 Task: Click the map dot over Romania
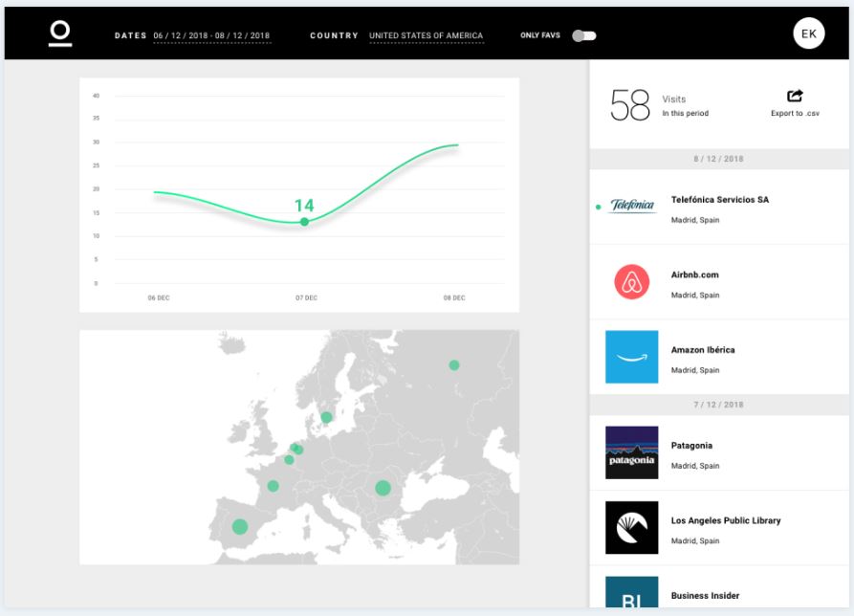click(383, 488)
